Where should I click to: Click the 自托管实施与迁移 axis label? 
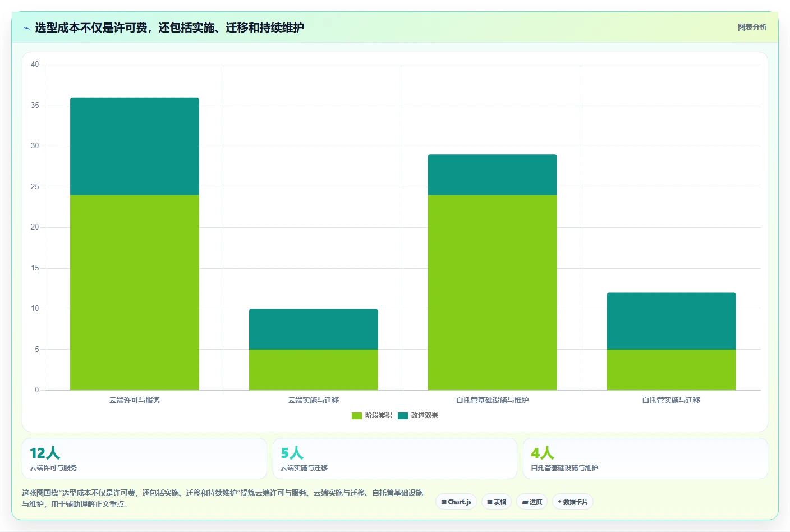point(672,400)
